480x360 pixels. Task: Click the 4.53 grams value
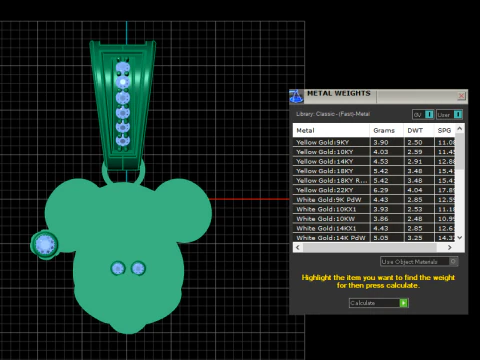coord(381,161)
